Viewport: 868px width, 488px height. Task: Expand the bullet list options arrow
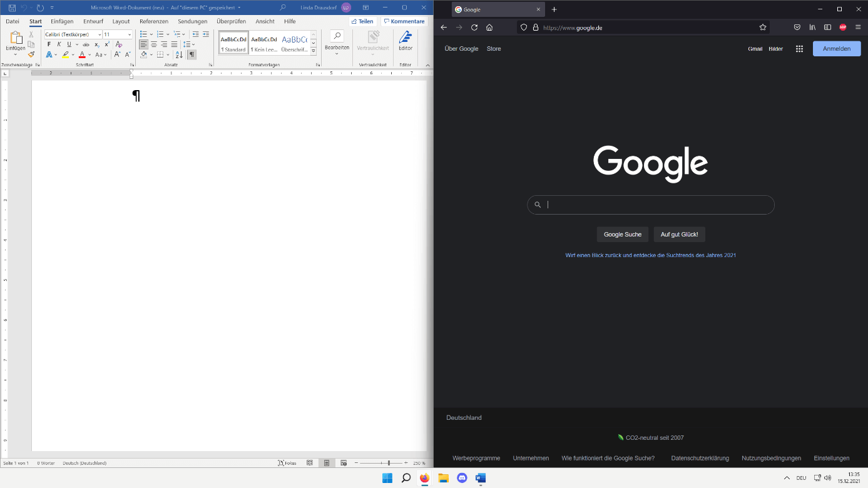point(151,34)
